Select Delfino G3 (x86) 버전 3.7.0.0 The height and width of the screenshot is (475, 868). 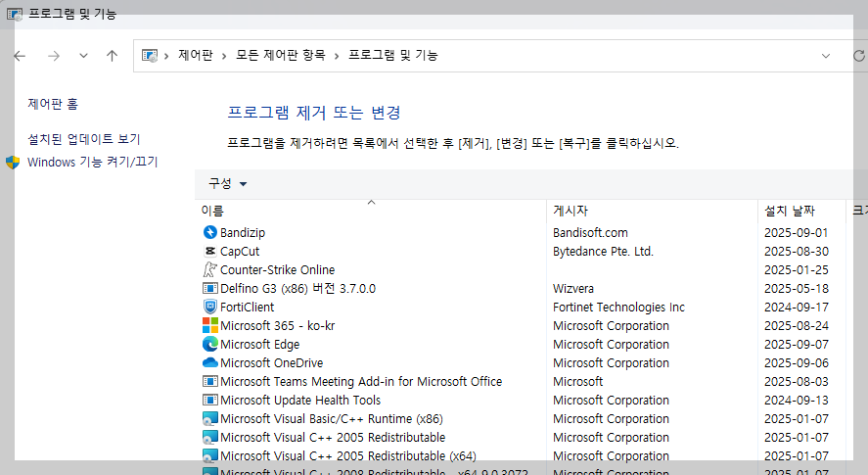tap(297, 288)
